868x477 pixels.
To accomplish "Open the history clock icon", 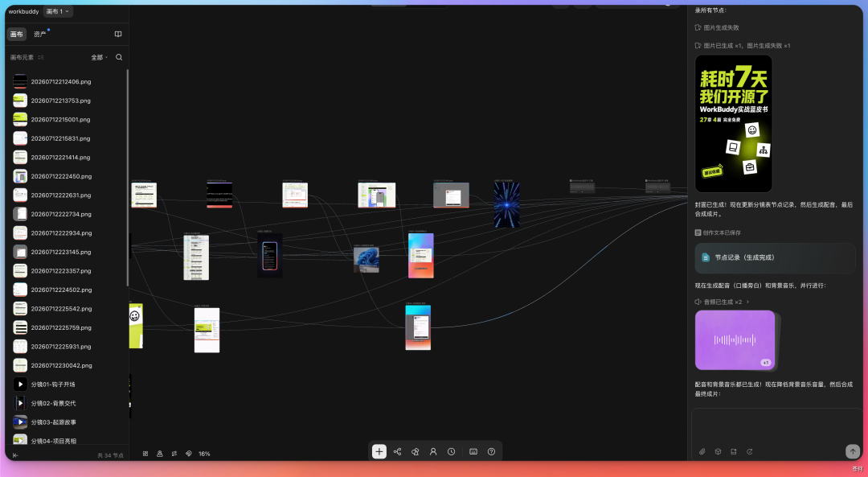I will coord(451,451).
